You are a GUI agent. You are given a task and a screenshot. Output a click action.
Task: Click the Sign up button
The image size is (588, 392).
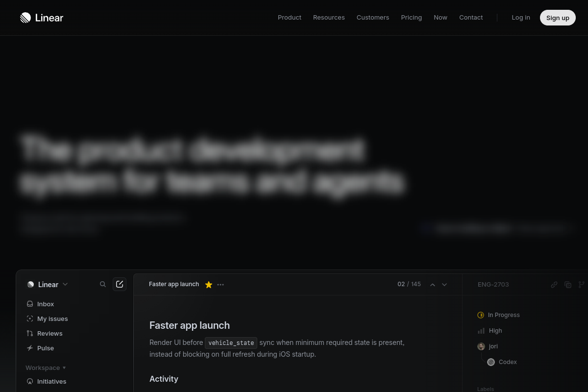pyautogui.click(x=558, y=18)
